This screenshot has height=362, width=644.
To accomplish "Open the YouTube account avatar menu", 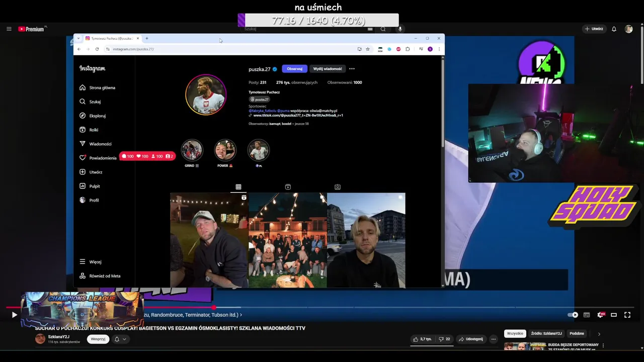I will click(x=628, y=29).
